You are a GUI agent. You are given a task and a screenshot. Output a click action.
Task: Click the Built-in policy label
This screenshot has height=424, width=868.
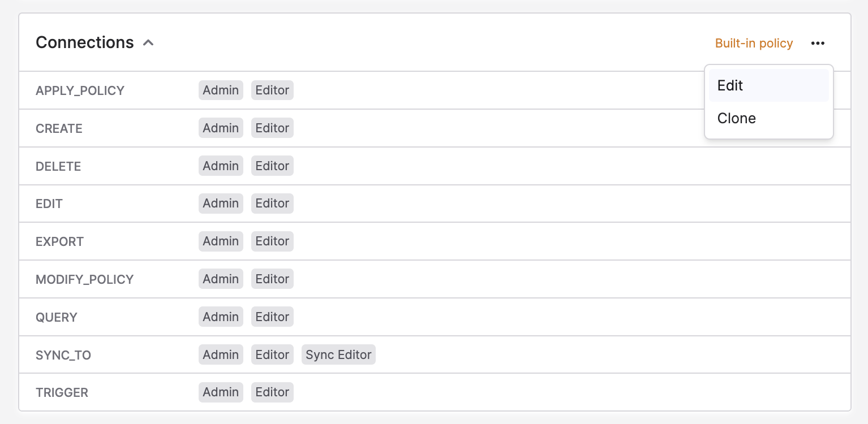point(754,43)
